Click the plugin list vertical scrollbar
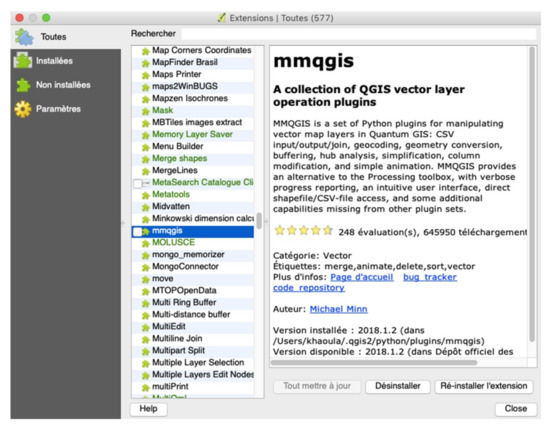This screenshot has height=426, width=550. (x=259, y=222)
